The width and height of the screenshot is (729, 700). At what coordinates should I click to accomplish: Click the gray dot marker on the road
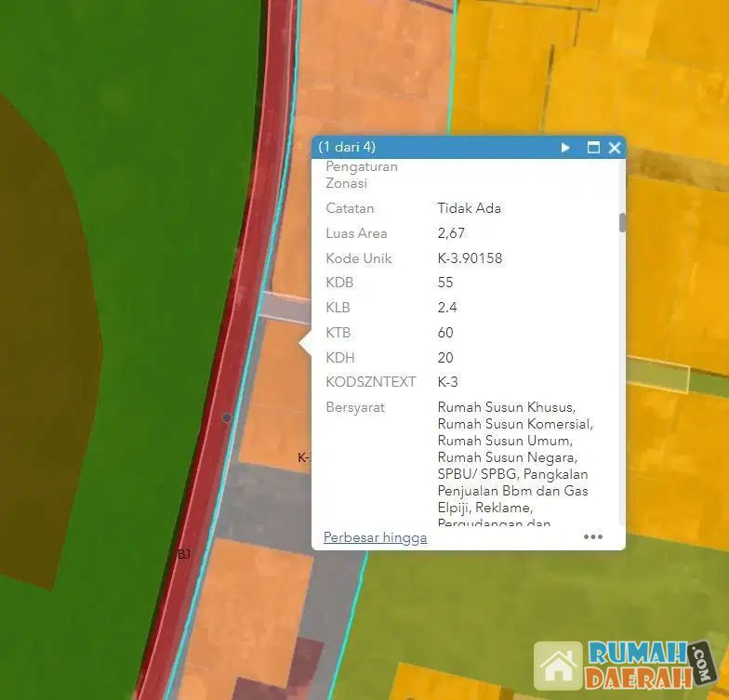[227, 418]
